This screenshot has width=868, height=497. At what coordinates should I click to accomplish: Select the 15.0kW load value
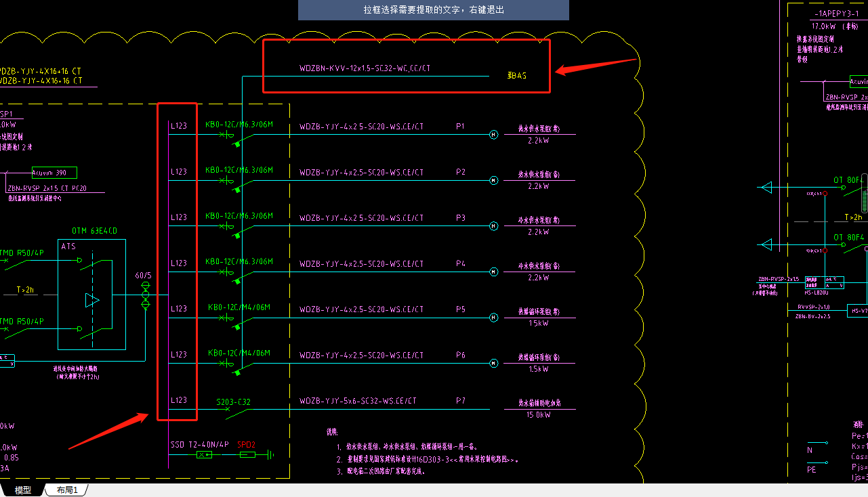(x=539, y=414)
